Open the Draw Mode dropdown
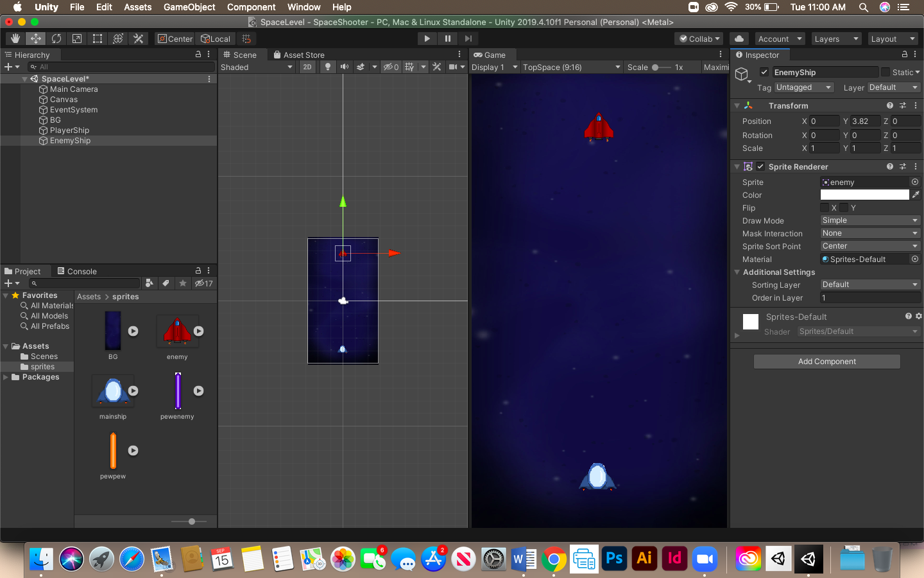Viewport: 924px width, 578px height. pos(869,220)
